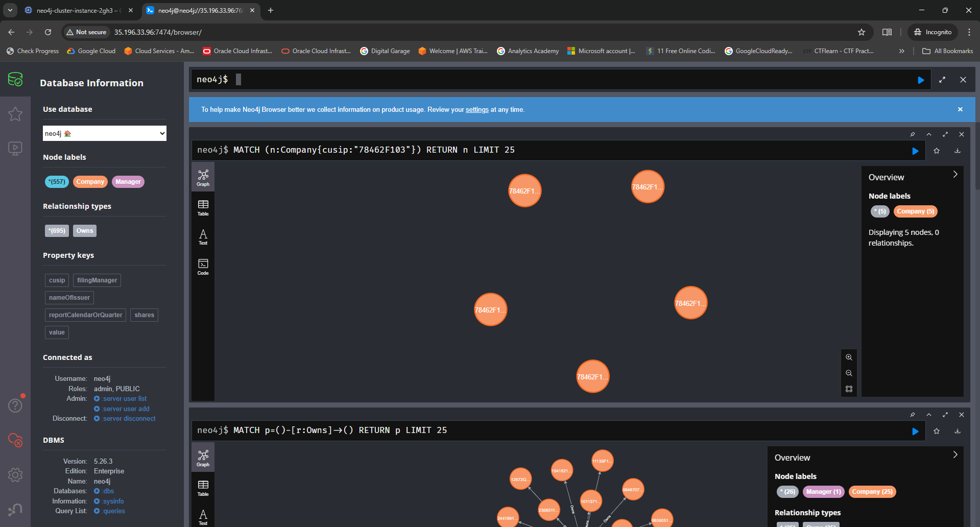Click the *(695) relationship type chip

[57, 231]
